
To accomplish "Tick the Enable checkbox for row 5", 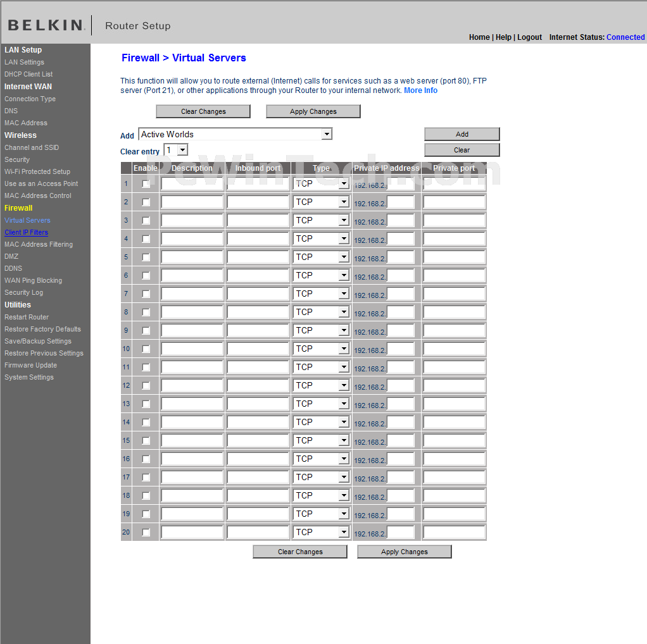I will tap(146, 257).
